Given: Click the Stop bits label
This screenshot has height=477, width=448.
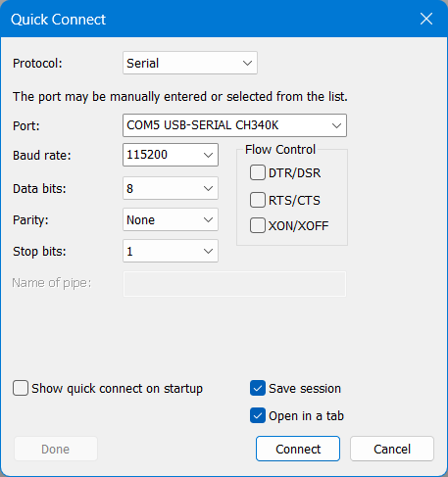Looking at the screenshot, I should [39, 252].
